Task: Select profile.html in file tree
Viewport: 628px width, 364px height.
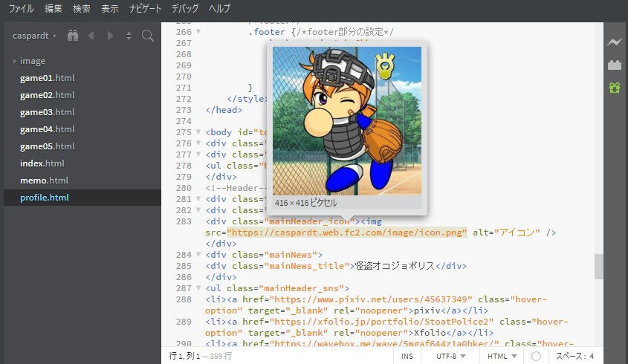Action: click(82, 198)
